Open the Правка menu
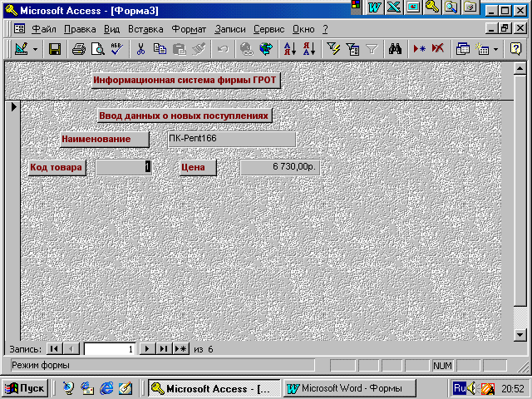 (80, 30)
